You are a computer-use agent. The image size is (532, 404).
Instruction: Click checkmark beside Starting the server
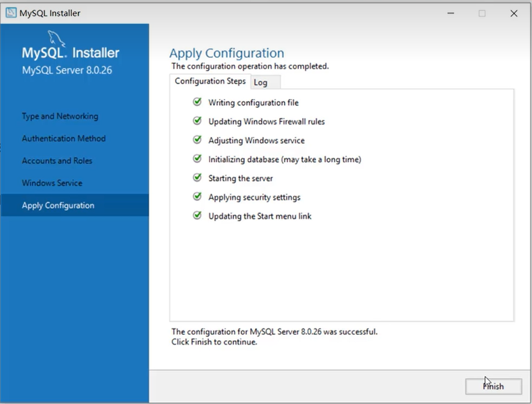(x=197, y=177)
